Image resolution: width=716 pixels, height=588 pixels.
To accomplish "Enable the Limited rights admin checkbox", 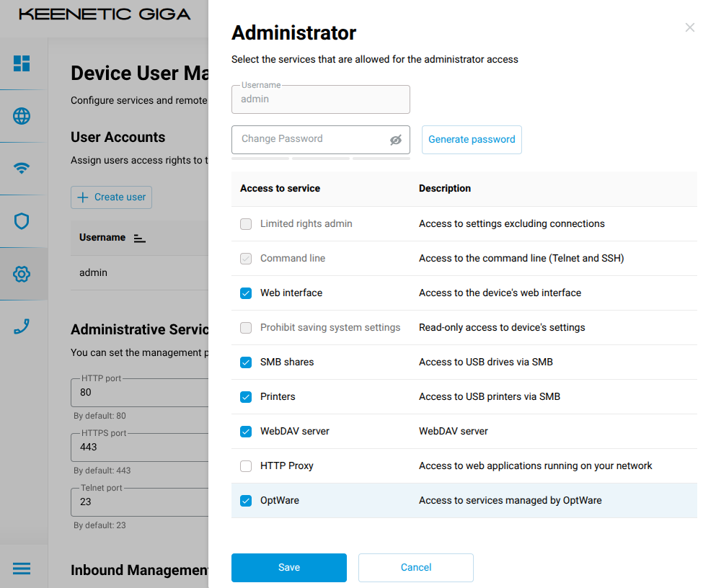I will click(246, 224).
